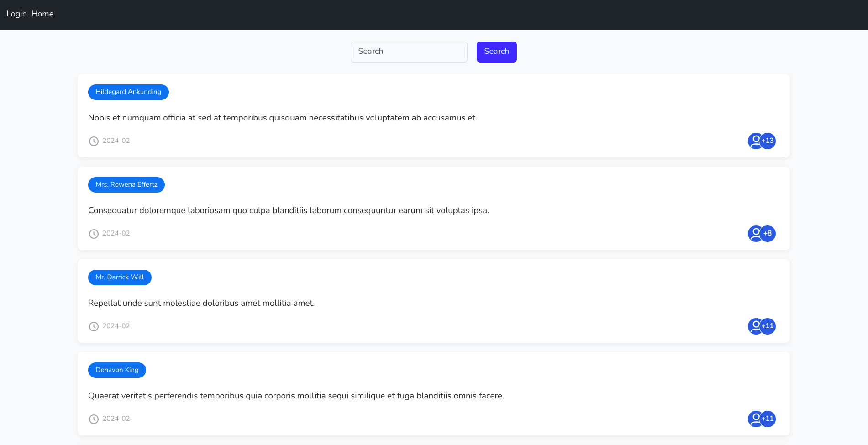Click the +13 participants badge
868x445 pixels.
click(768, 141)
